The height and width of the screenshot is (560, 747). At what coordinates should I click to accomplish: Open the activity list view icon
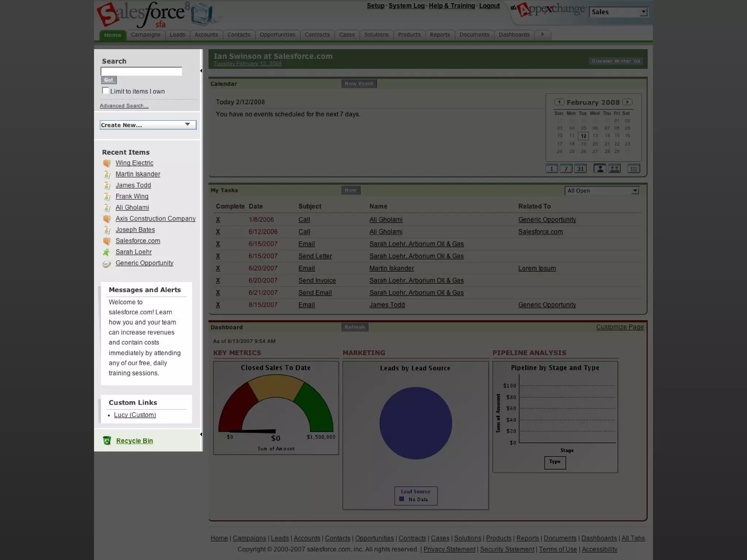634,169
